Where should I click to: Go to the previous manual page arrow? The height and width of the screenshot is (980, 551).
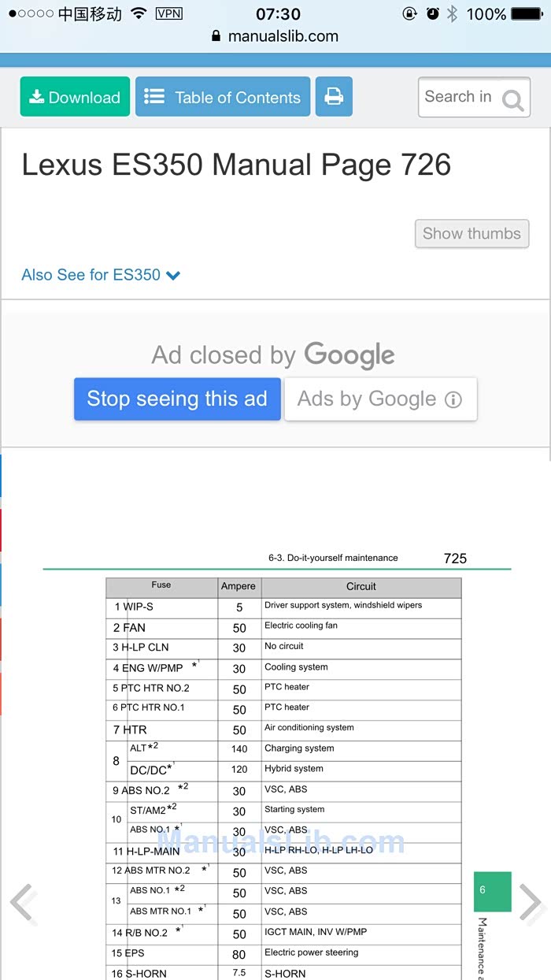(22, 904)
